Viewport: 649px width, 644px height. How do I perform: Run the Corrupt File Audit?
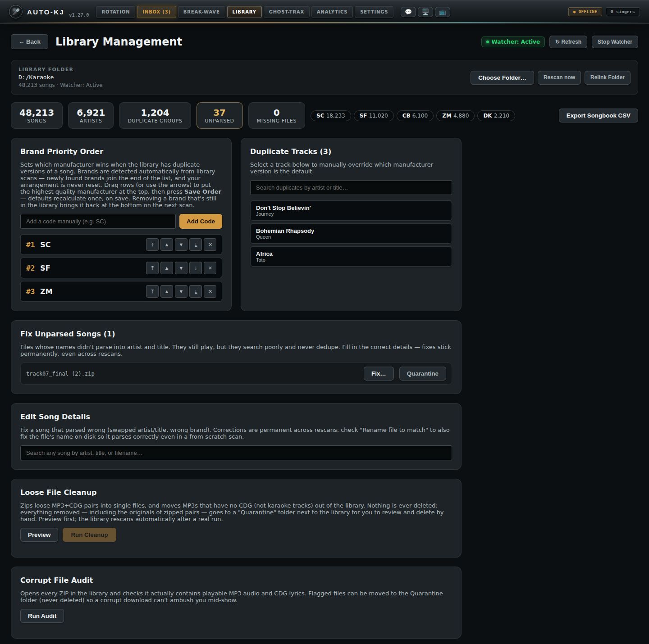coord(42,616)
